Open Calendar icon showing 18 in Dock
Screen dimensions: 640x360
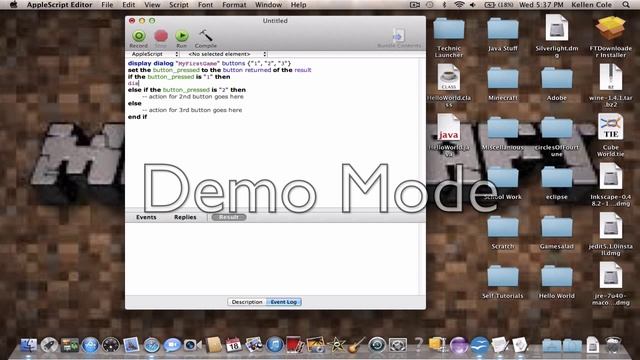pyautogui.click(x=233, y=345)
